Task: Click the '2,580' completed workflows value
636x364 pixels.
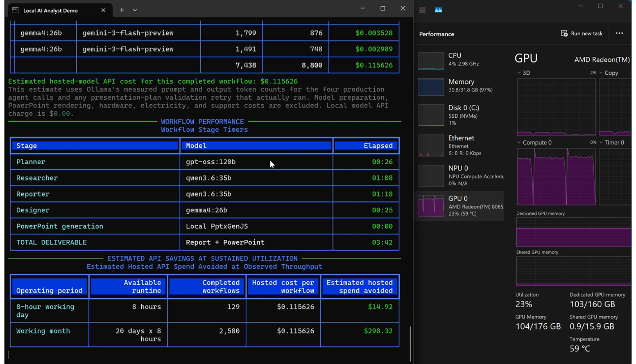Action: 229,331
